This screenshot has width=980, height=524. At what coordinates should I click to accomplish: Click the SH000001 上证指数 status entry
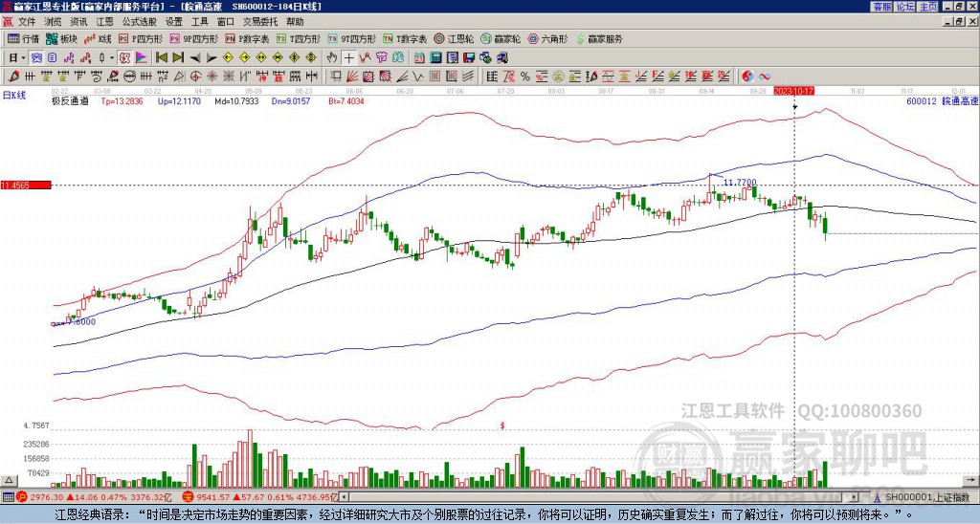click(x=926, y=497)
